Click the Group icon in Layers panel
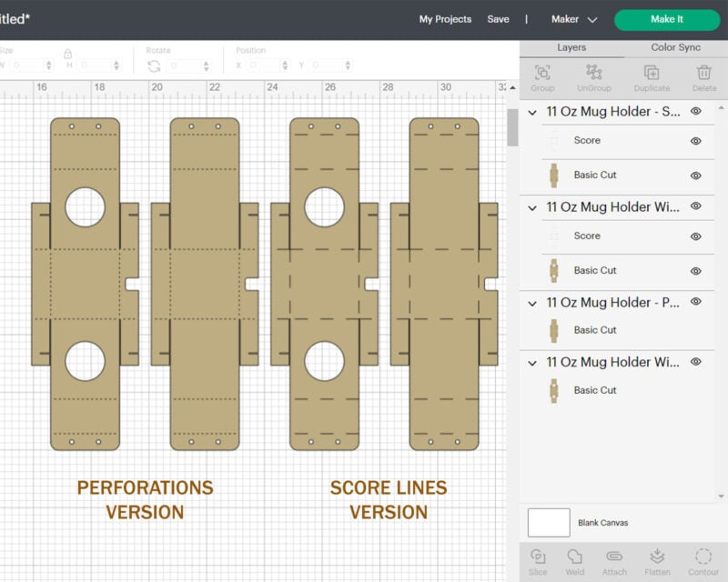Screen dimensions: 728x582 542,78
